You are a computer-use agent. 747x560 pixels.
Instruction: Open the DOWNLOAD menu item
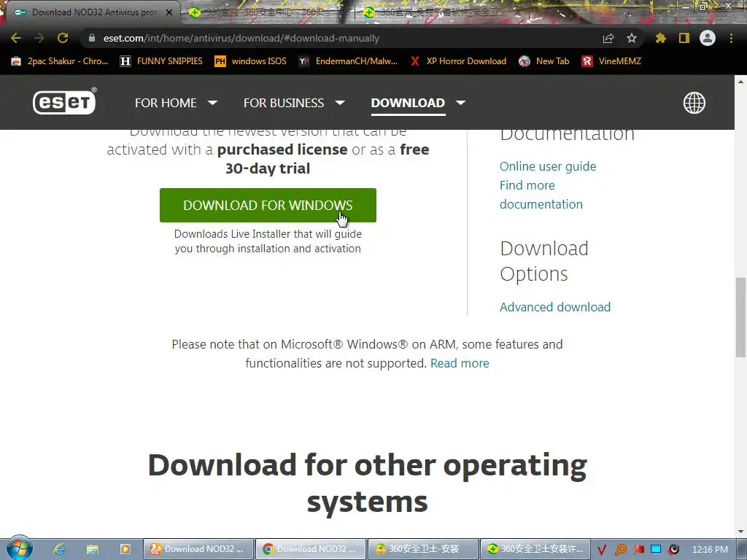pyautogui.click(x=408, y=103)
